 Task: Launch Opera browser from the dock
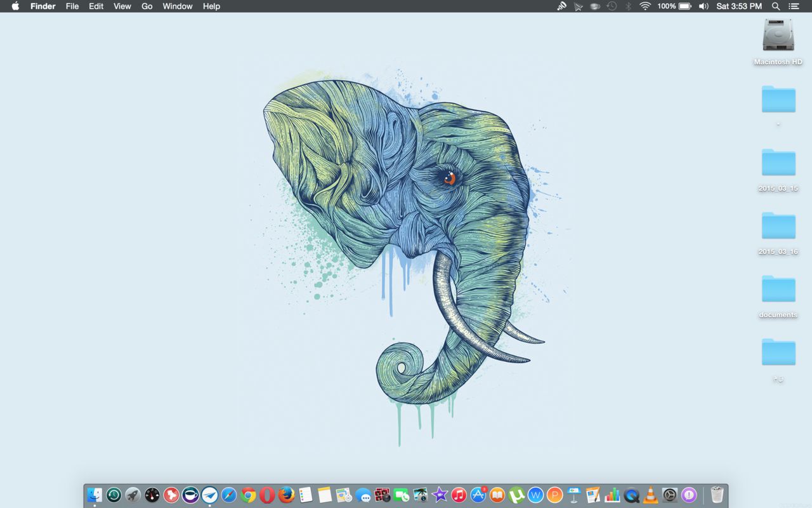point(267,495)
